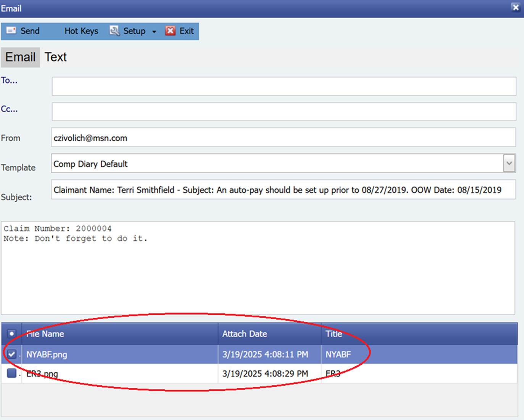This screenshot has width=524, height=420.
Task: Click the red Exit icon
Action: click(170, 31)
